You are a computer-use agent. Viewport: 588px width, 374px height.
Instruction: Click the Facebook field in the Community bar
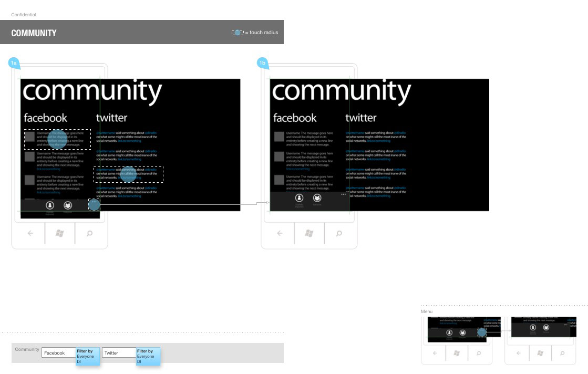[x=59, y=352]
